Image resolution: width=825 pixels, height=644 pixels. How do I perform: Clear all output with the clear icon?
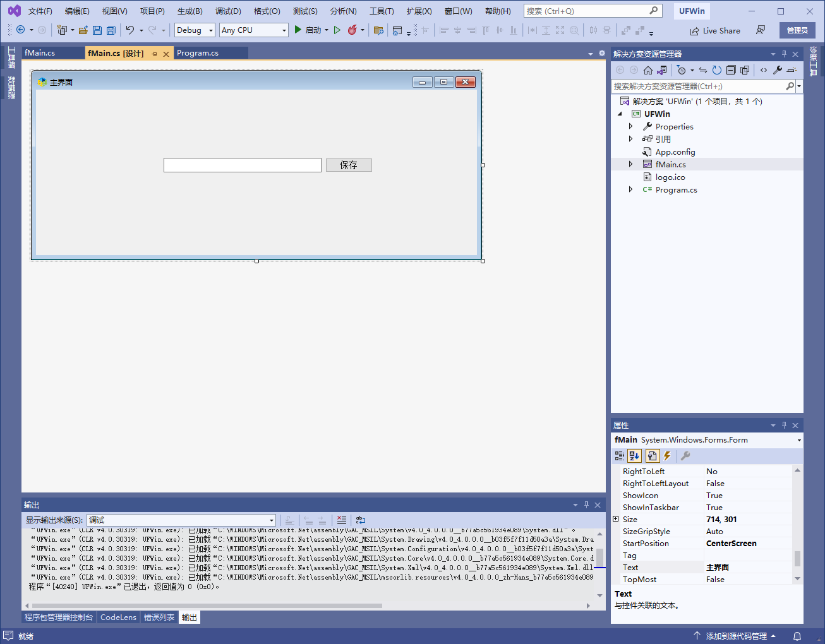coord(342,520)
